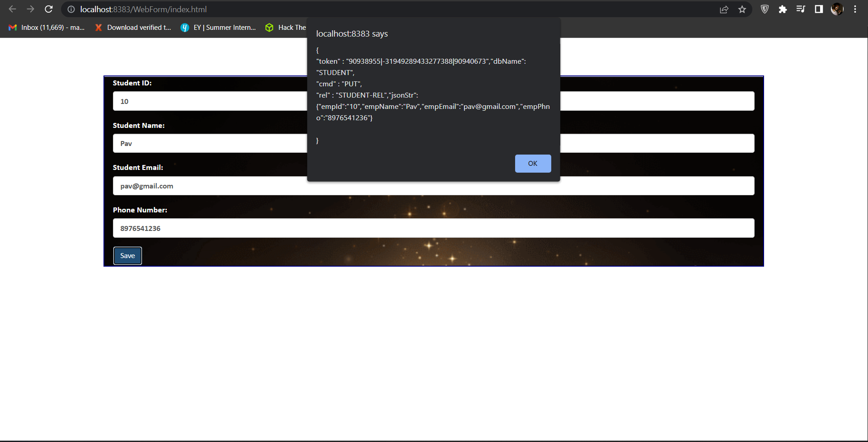This screenshot has height=442, width=868.
Task: Click the token line in the alert
Action: (421, 61)
